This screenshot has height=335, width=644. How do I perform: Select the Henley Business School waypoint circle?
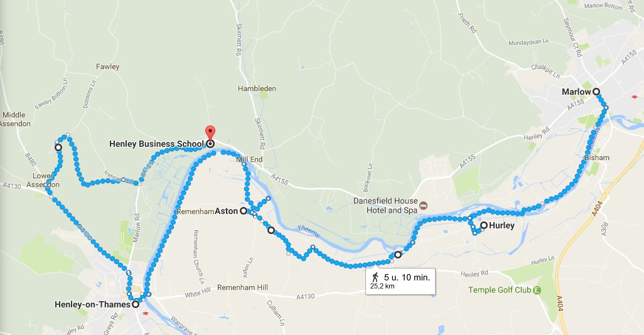[210, 144]
